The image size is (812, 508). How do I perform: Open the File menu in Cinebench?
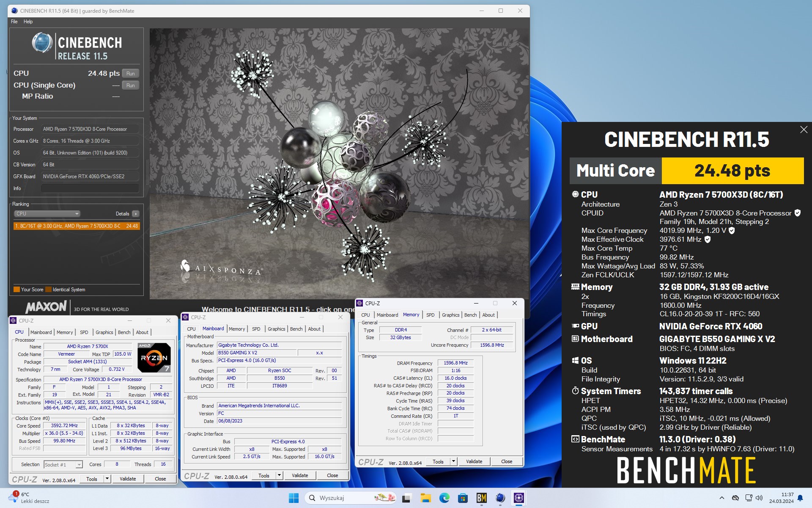[14, 22]
